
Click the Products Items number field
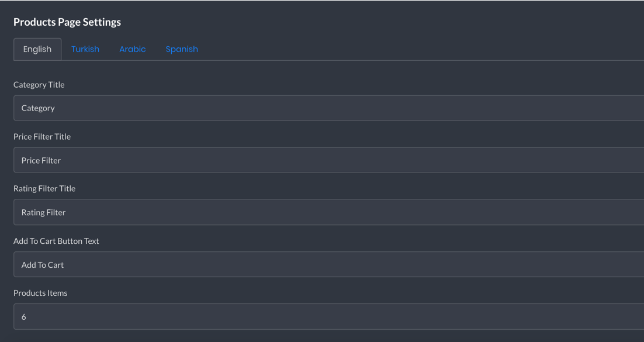[328, 316]
